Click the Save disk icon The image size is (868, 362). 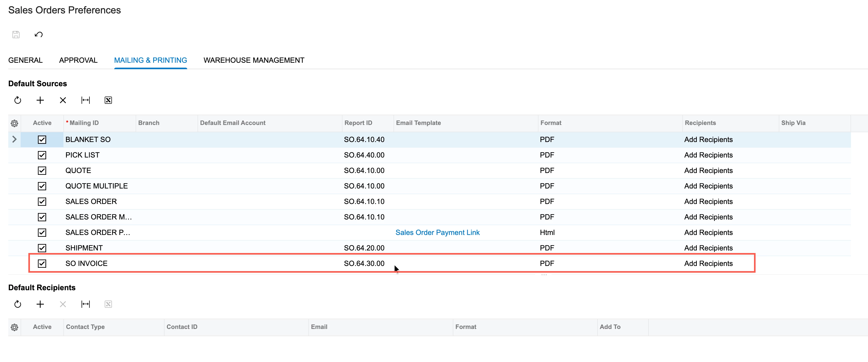click(x=16, y=34)
